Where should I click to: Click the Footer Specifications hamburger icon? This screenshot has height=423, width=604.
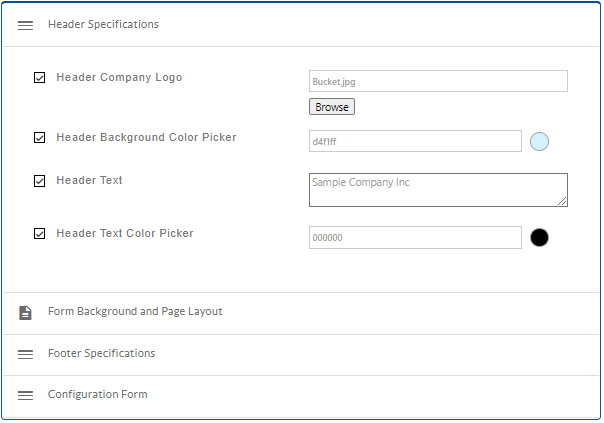(x=25, y=354)
